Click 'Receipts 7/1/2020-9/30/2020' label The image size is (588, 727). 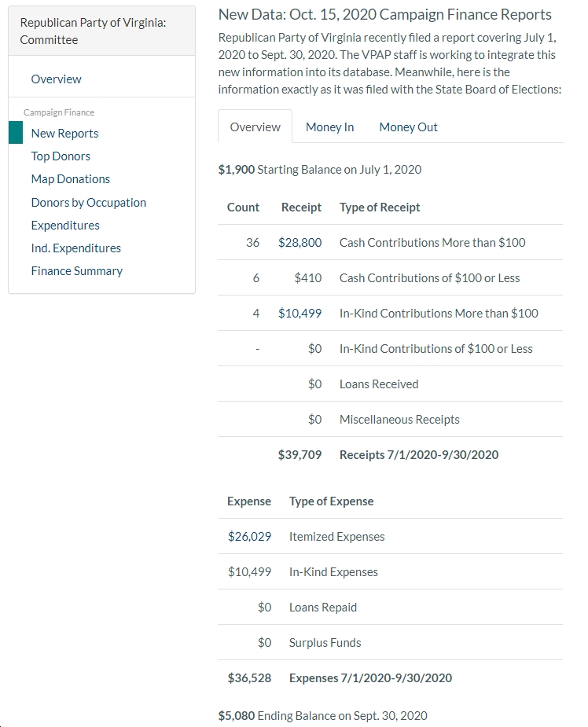click(419, 454)
